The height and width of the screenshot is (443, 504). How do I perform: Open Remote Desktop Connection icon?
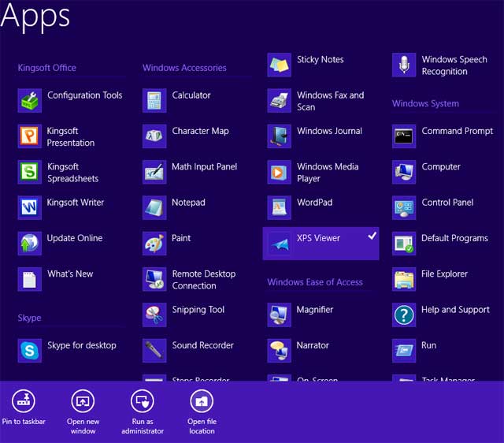(154, 279)
